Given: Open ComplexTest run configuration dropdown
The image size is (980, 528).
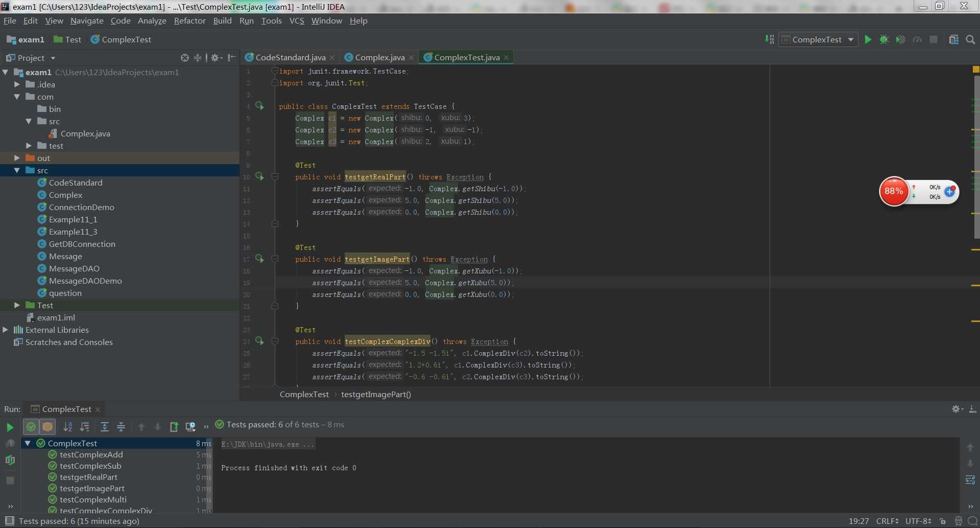Looking at the screenshot, I should coord(818,39).
